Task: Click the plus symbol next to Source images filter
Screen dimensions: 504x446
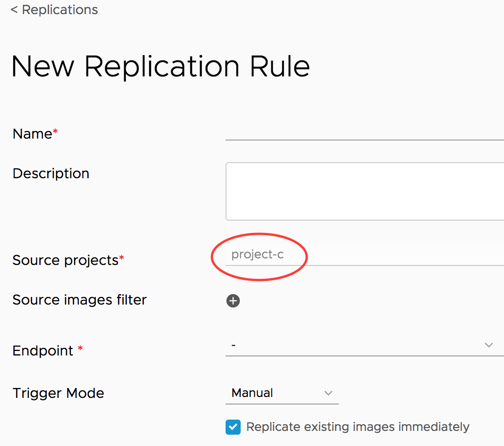Action: tap(233, 301)
